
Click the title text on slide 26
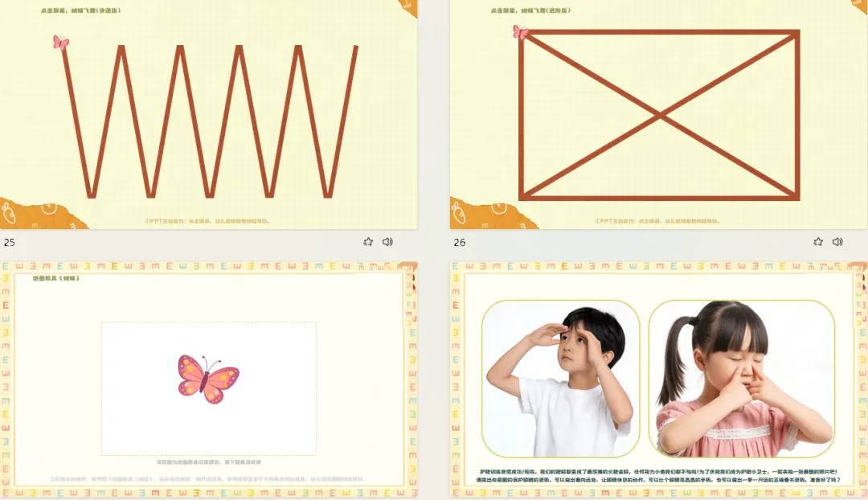tap(530, 10)
